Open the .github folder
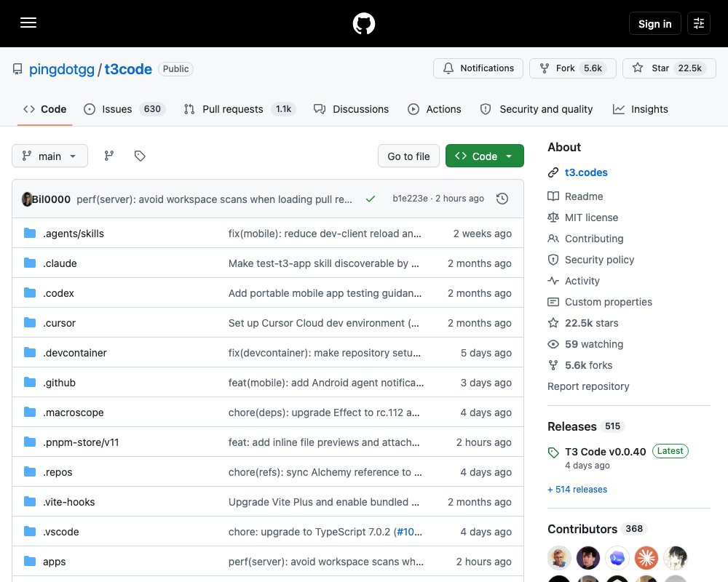The width and height of the screenshot is (728, 582). (60, 383)
